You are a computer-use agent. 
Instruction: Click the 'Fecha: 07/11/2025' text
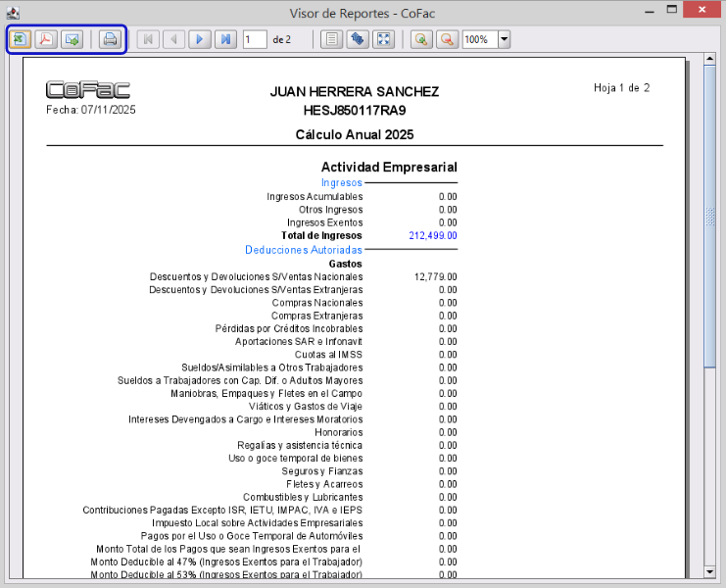click(91, 110)
